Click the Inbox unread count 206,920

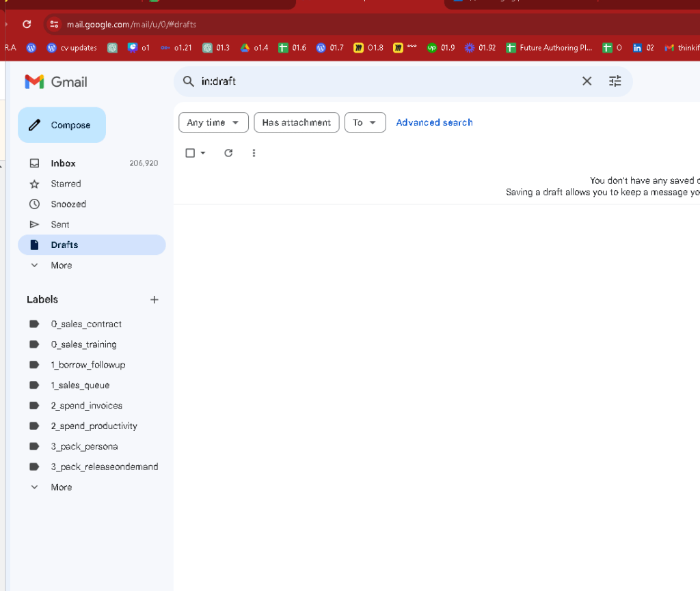pyautogui.click(x=144, y=163)
